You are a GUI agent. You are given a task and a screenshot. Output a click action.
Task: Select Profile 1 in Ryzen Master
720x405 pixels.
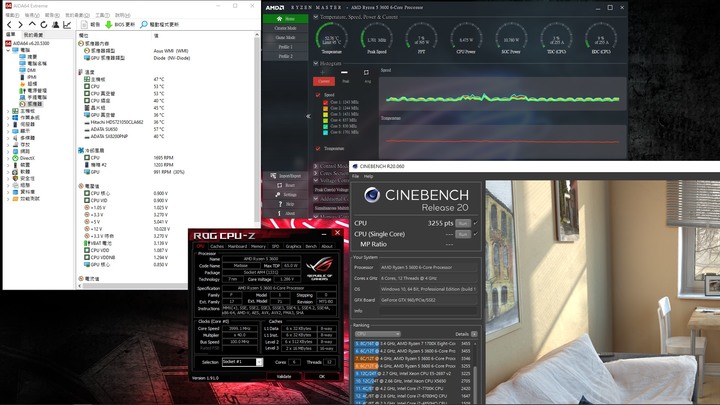pyautogui.click(x=285, y=47)
